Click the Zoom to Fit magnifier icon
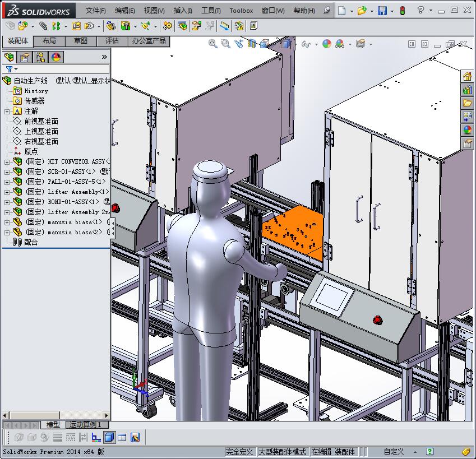Image resolution: width=476 pixels, height=459 pixels. 213,44
